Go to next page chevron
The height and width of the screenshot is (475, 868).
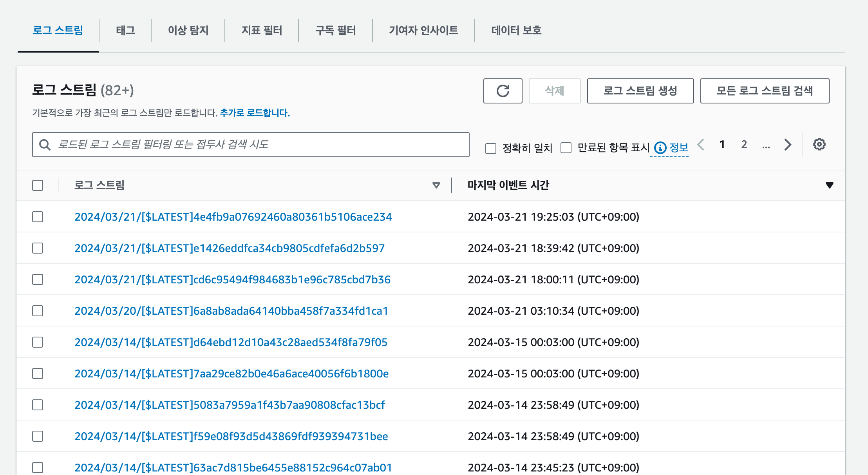(788, 145)
